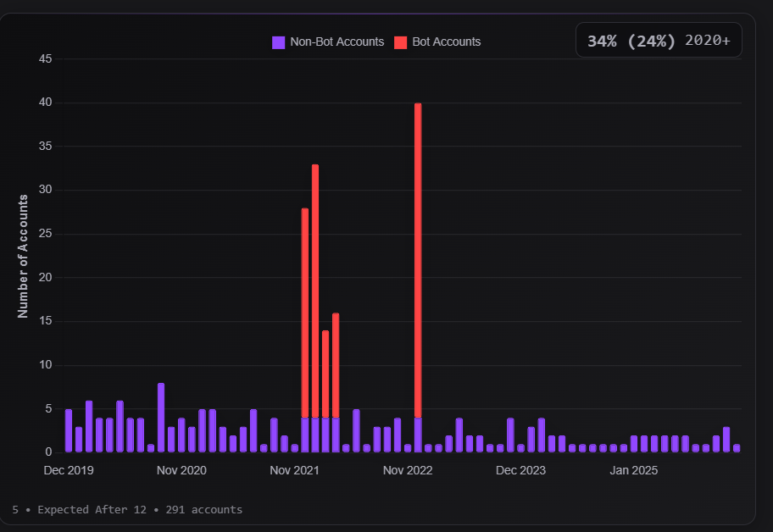
Task: Click the '34% (24%)' percentage badge text
Action: (x=631, y=41)
